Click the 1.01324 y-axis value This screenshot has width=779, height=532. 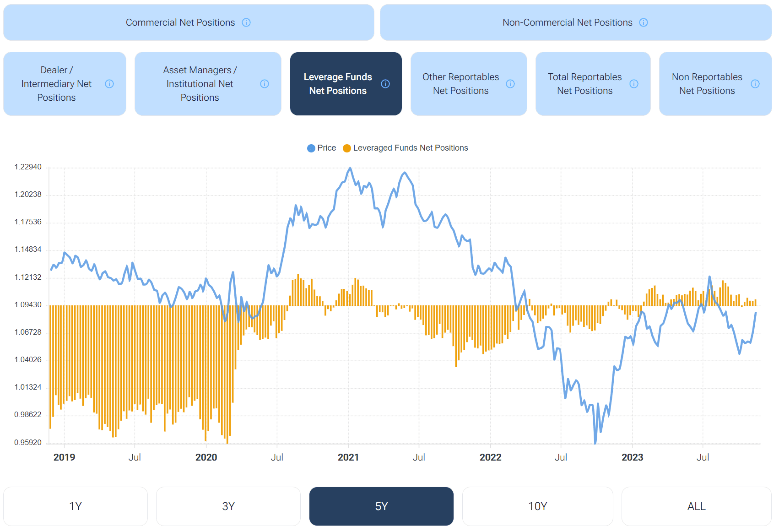(28, 387)
